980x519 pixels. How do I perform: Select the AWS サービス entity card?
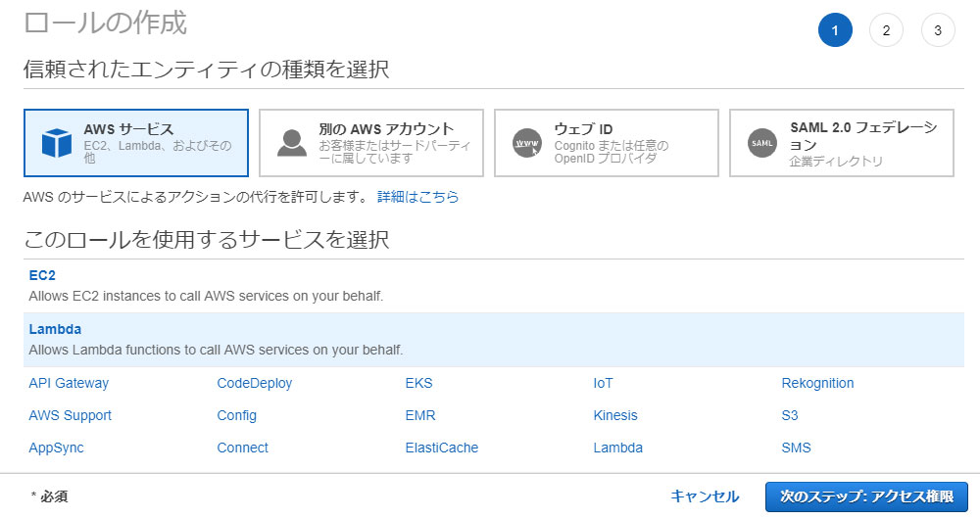click(136, 143)
